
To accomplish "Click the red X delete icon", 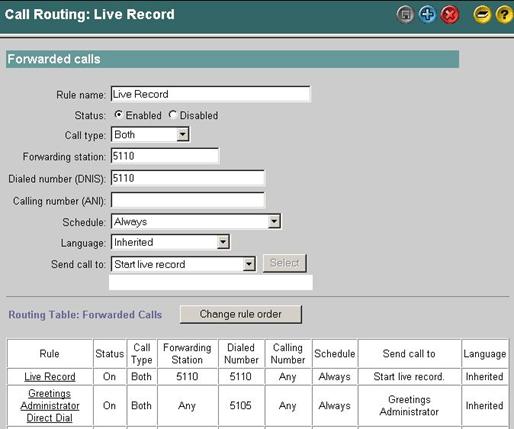I will point(449,15).
